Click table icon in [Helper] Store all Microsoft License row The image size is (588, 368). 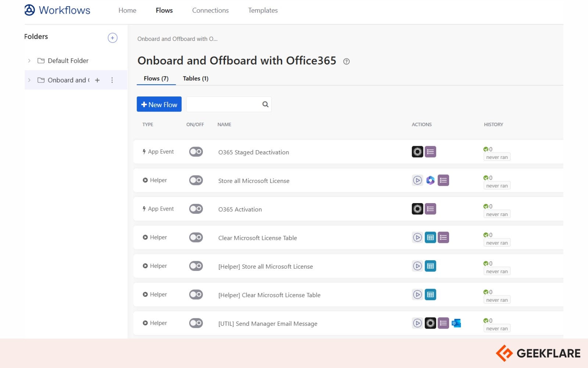coord(430,266)
